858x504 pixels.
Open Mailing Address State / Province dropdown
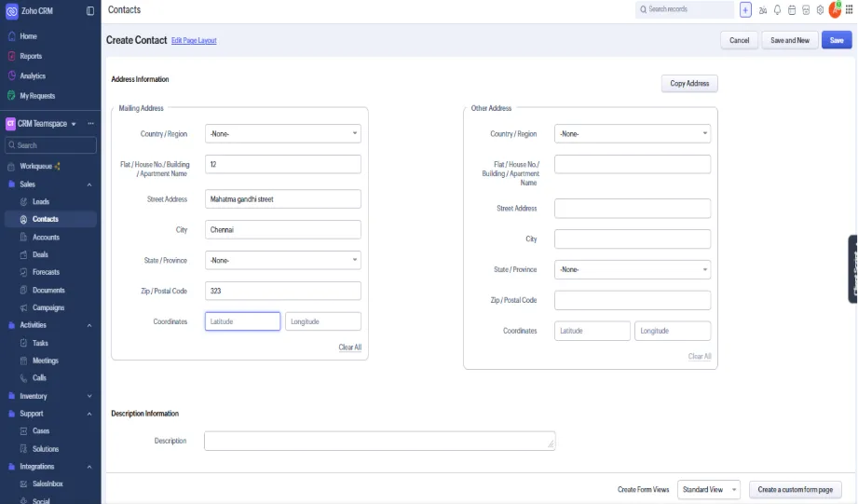[x=283, y=261]
